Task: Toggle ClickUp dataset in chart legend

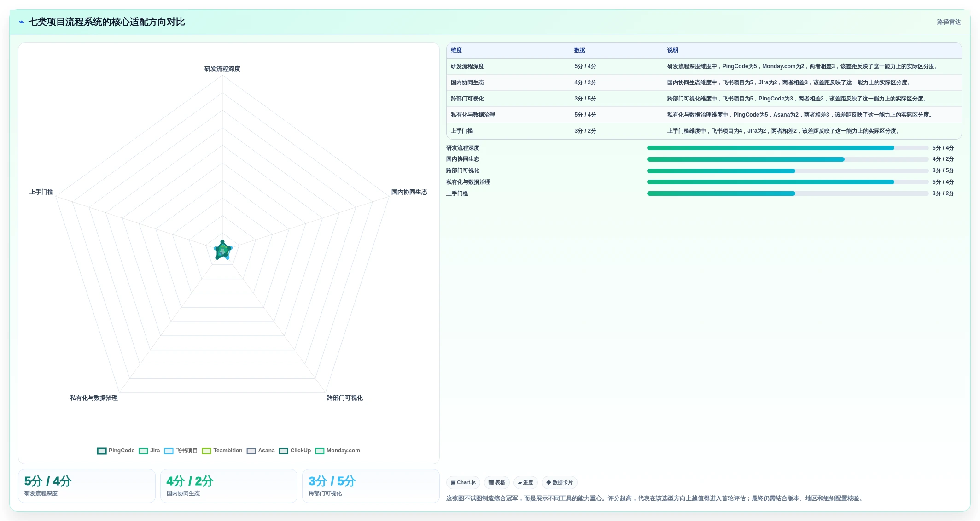Action: 295,451
